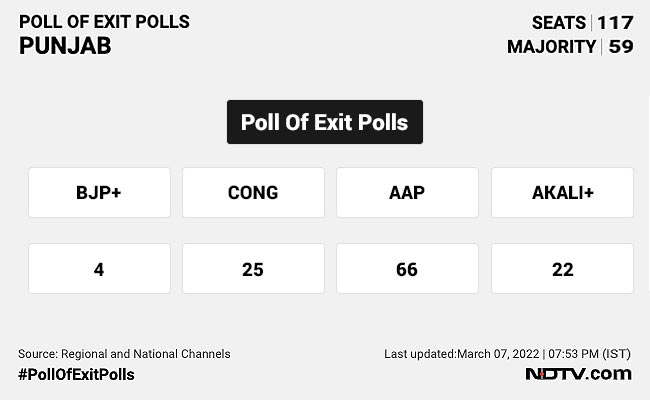The height and width of the screenshot is (400, 650).
Task: Select the AAP party box
Action: pyautogui.click(x=407, y=192)
